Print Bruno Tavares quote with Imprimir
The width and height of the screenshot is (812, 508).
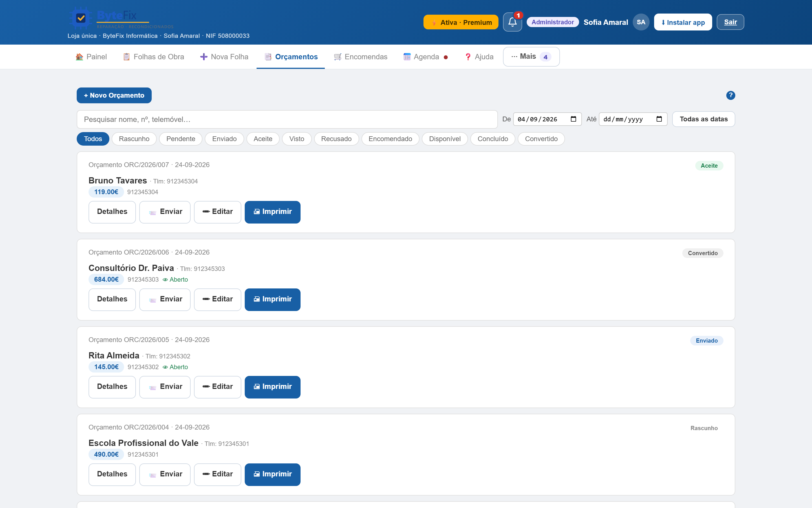pos(272,212)
